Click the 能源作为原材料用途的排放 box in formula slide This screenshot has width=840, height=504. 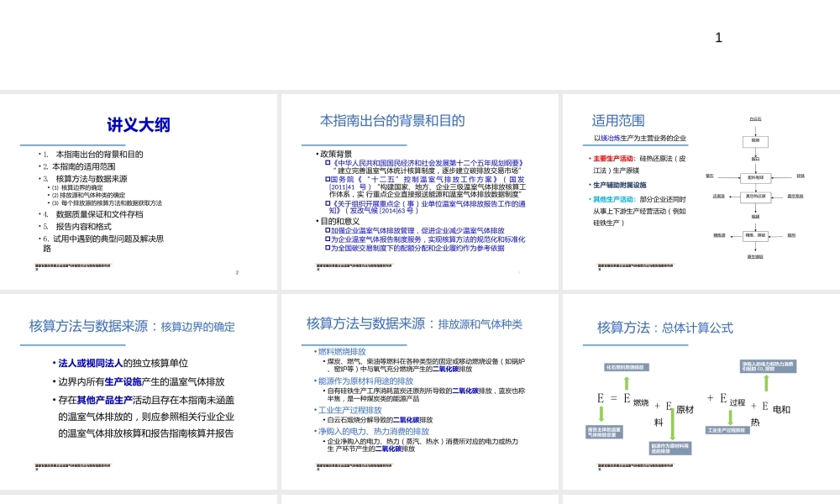(670, 449)
